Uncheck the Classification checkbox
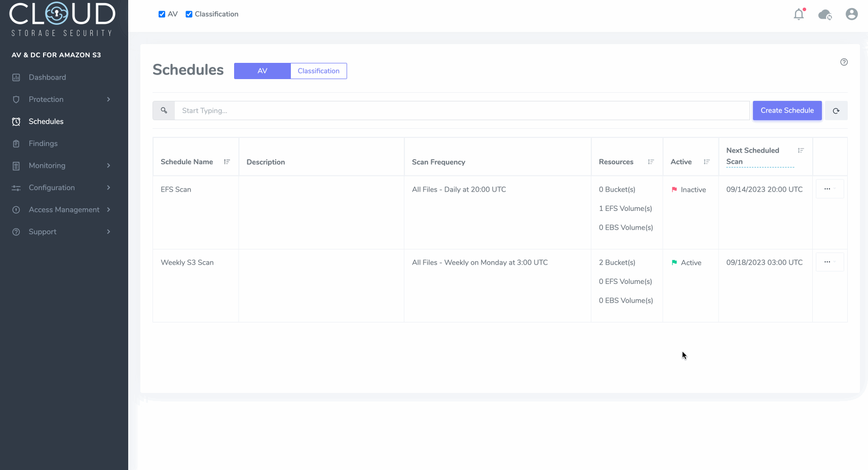The height and width of the screenshot is (470, 868). click(x=189, y=14)
